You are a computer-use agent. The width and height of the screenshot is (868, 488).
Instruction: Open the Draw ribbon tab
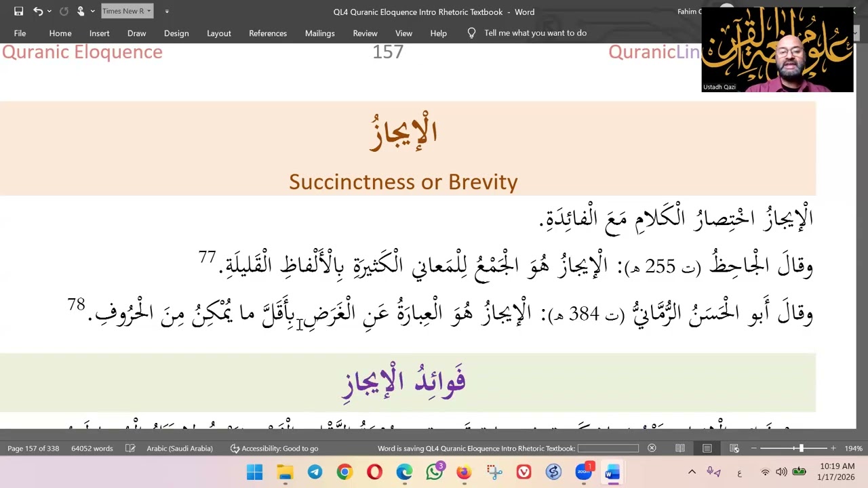[136, 33]
